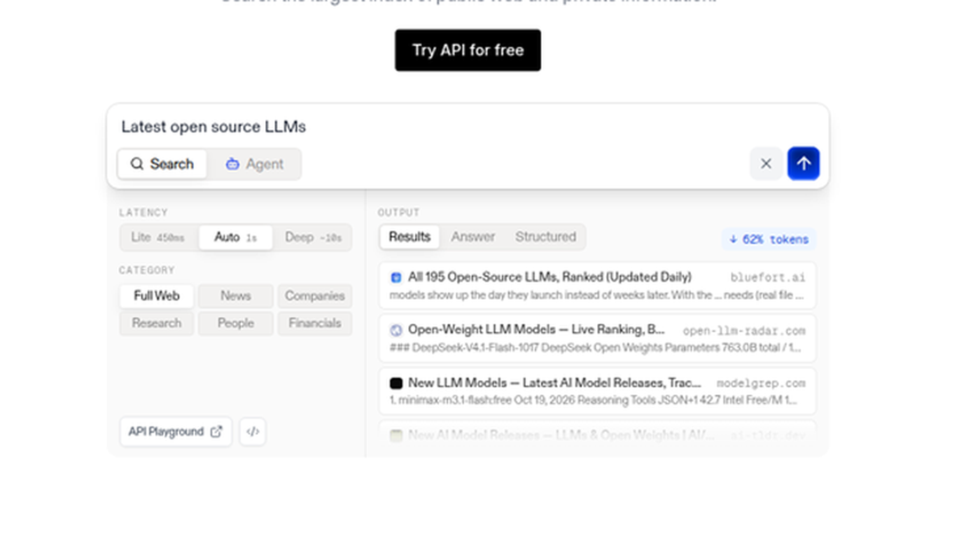Viewport: 980px width, 551px height.
Task: Show code snippet via the </> icon button
Action: 253,432
